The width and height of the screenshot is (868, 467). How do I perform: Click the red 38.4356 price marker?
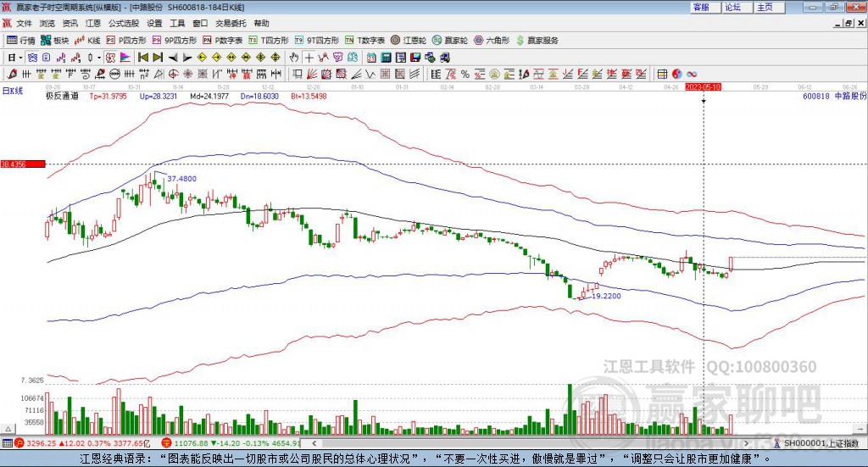tap(22, 164)
